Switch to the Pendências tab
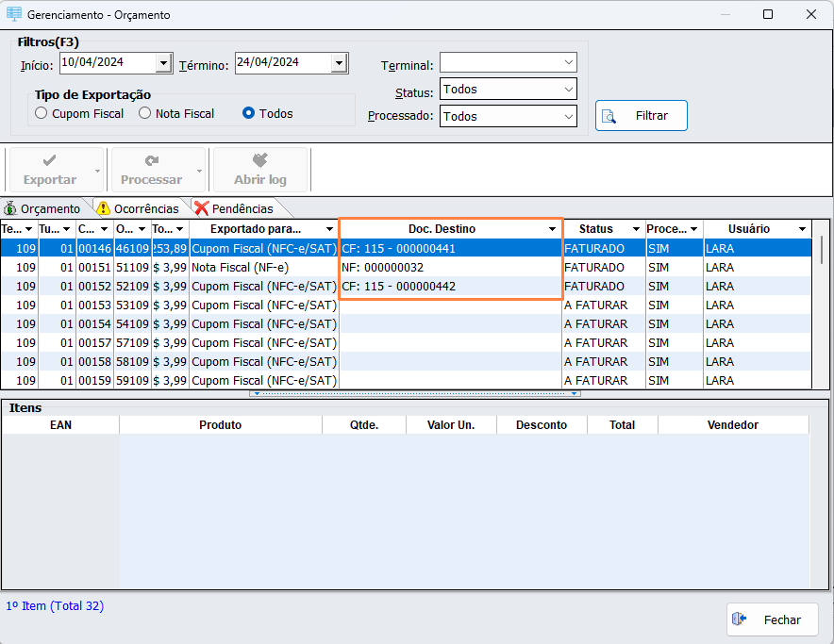834x644 pixels. tap(242, 208)
